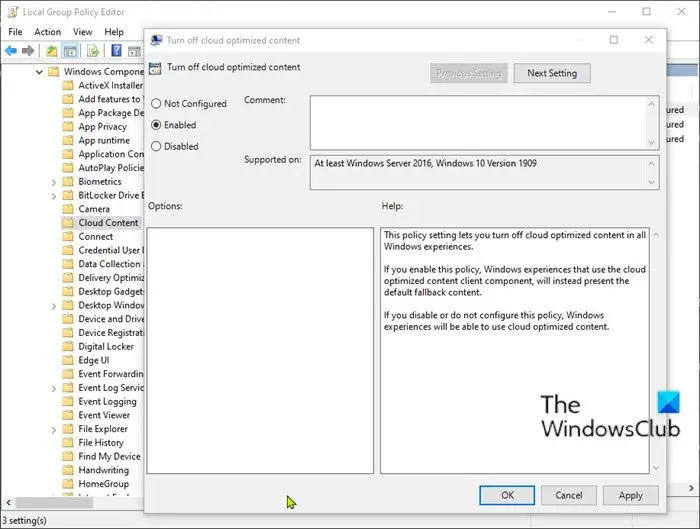The width and height of the screenshot is (700, 529).
Task: Select the ActiveX Installer tree item
Action: click(110, 86)
